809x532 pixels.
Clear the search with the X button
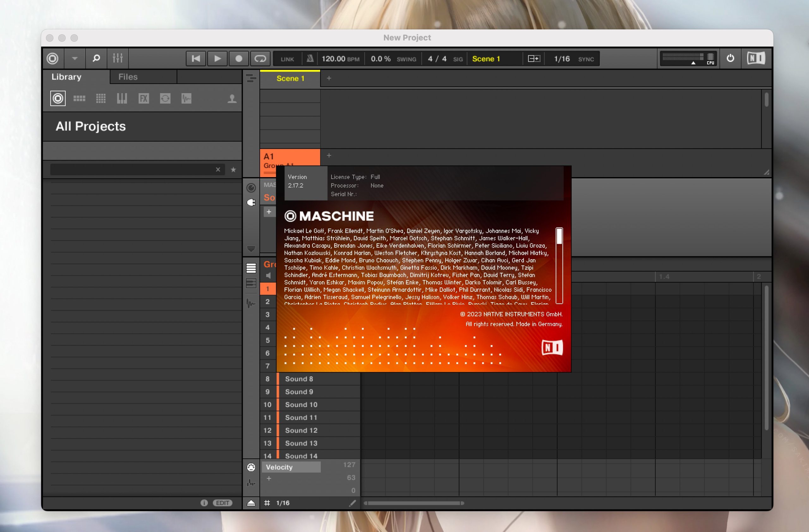tap(218, 170)
